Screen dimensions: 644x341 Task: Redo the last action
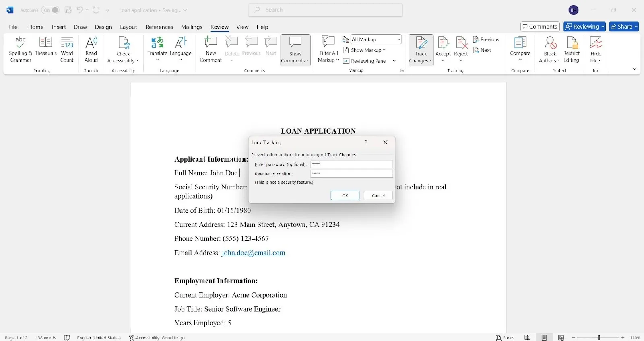pos(96,10)
